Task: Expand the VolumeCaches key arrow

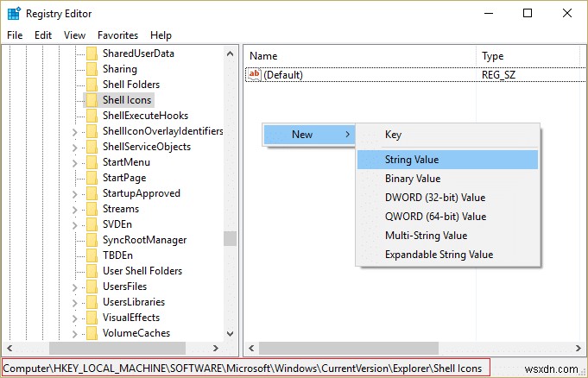Action: point(74,334)
